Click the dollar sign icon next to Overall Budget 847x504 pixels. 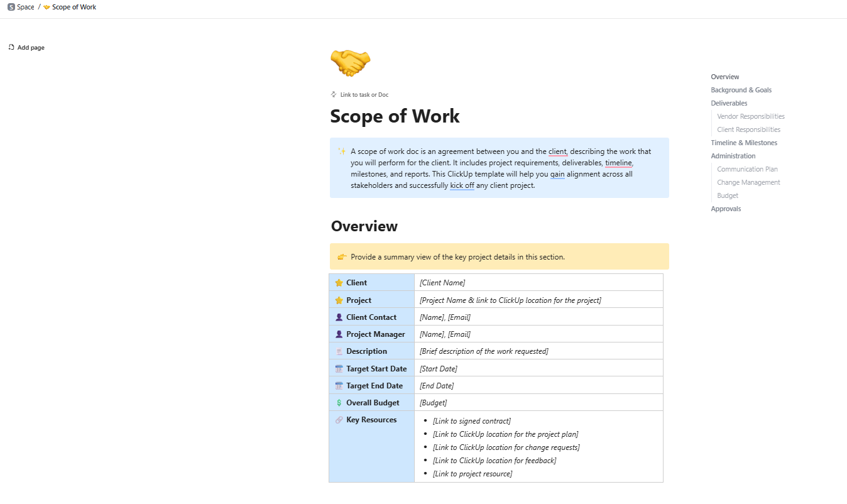pos(339,402)
